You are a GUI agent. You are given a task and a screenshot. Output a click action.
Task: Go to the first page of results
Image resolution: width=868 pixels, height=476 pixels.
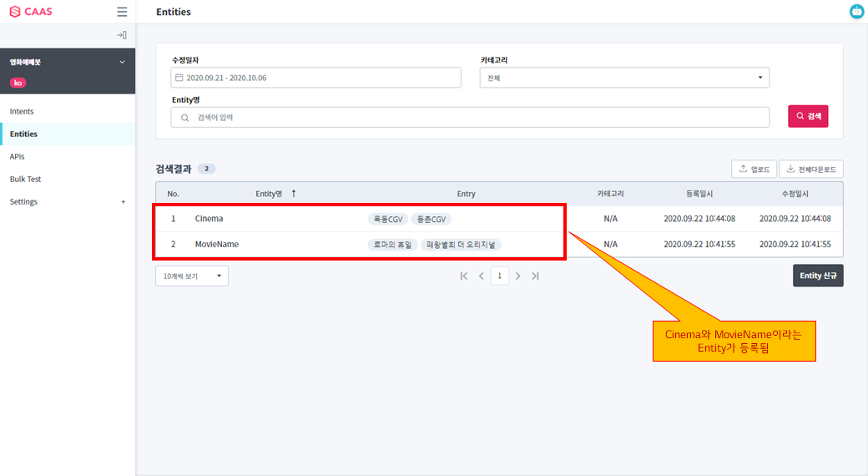pyautogui.click(x=464, y=276)
